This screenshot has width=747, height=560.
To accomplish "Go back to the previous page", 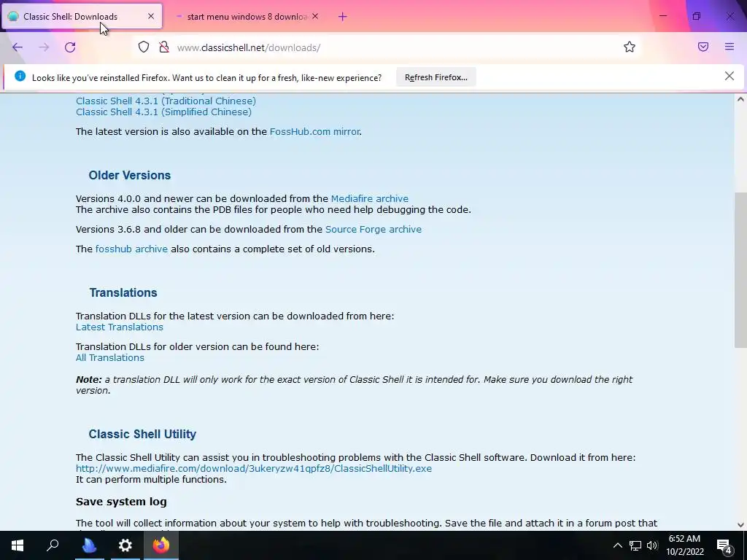I will pos(18,47).
